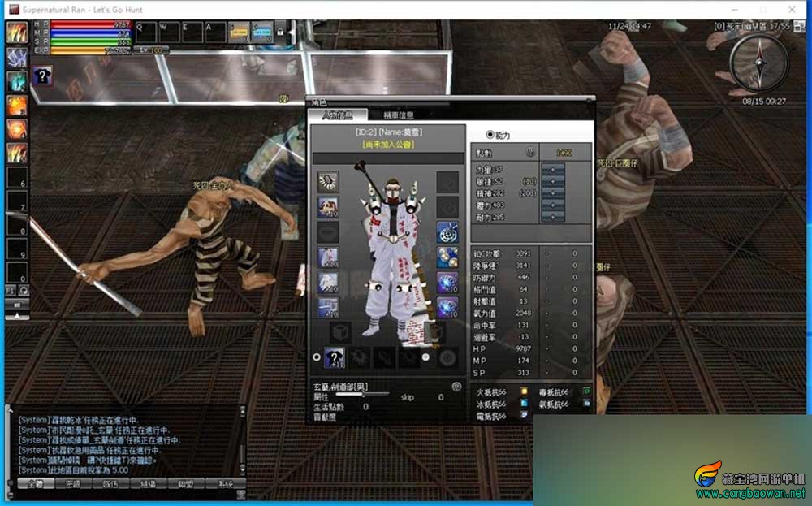Use the E quick slot
Image resolution: width=812 pixels, height=506 pixels.
point(192,32)
